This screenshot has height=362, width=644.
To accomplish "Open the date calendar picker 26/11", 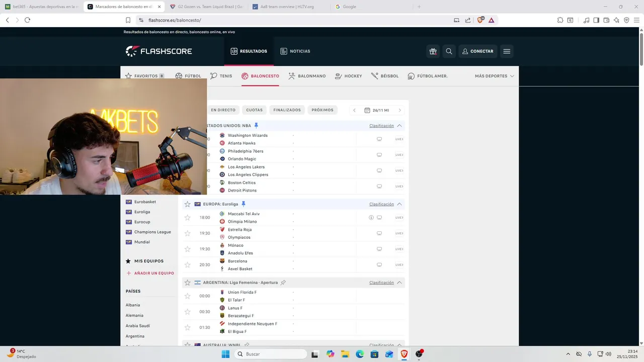I will click(x=377, y=110).
